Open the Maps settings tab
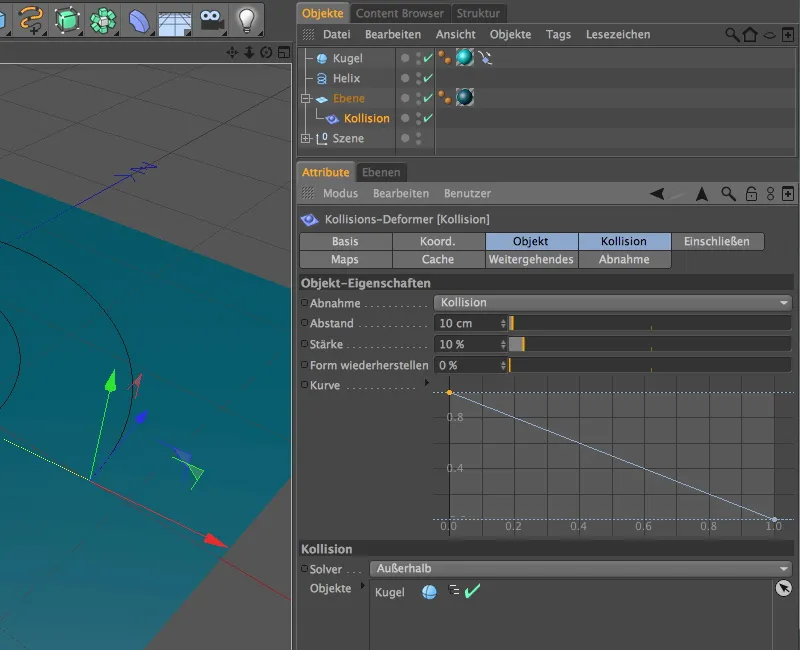Screen dimensions: 800x650 pos(345,259)
